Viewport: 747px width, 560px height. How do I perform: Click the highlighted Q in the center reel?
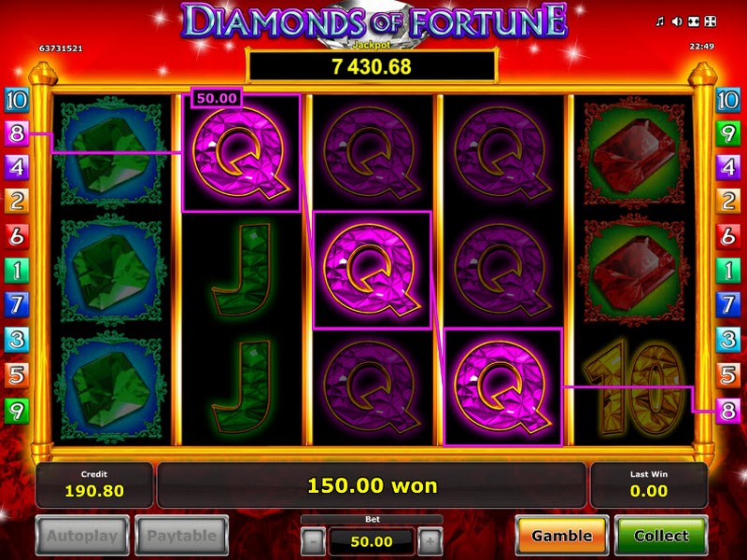coord(372,270)
